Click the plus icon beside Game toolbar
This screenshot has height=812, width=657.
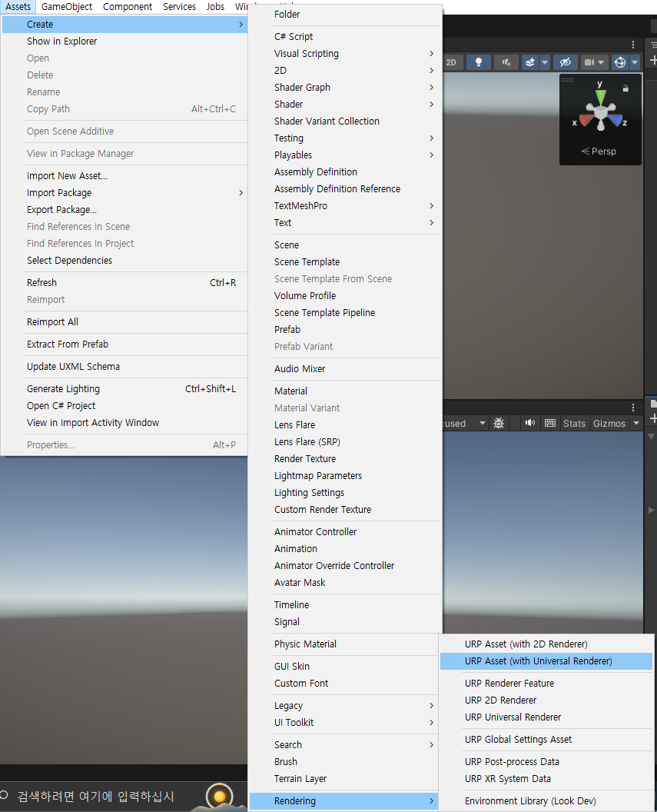tap(653, 418)
